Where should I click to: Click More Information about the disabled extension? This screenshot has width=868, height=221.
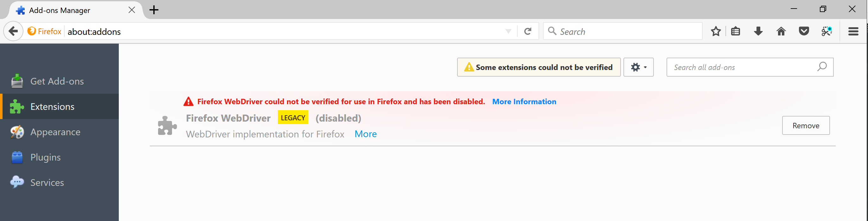(x=524, y=101)
